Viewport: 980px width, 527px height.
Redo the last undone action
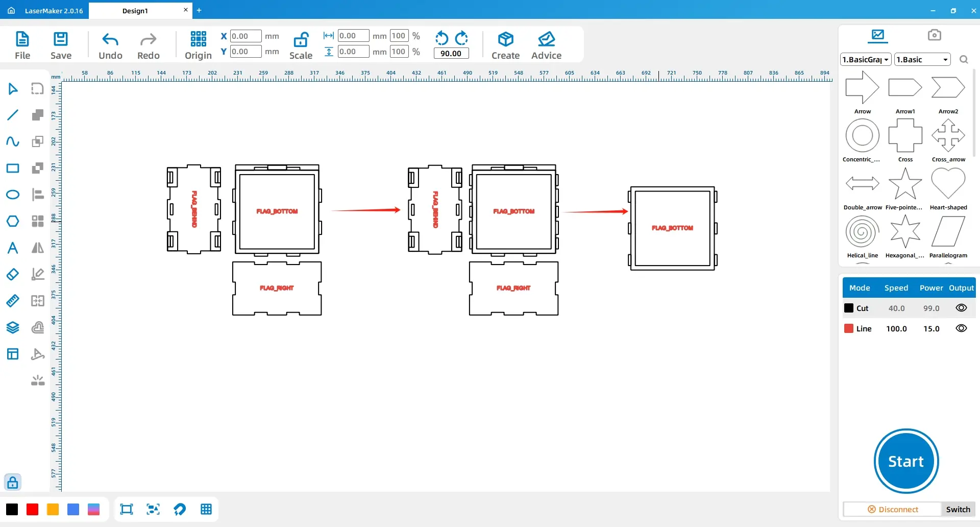coord(149,45)
